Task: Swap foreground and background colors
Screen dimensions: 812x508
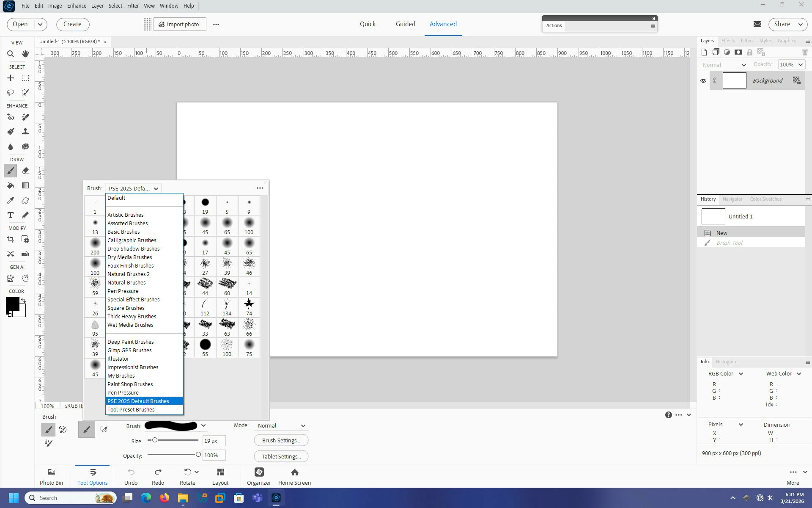Action: pyautogui.click(x=24, y=301)
